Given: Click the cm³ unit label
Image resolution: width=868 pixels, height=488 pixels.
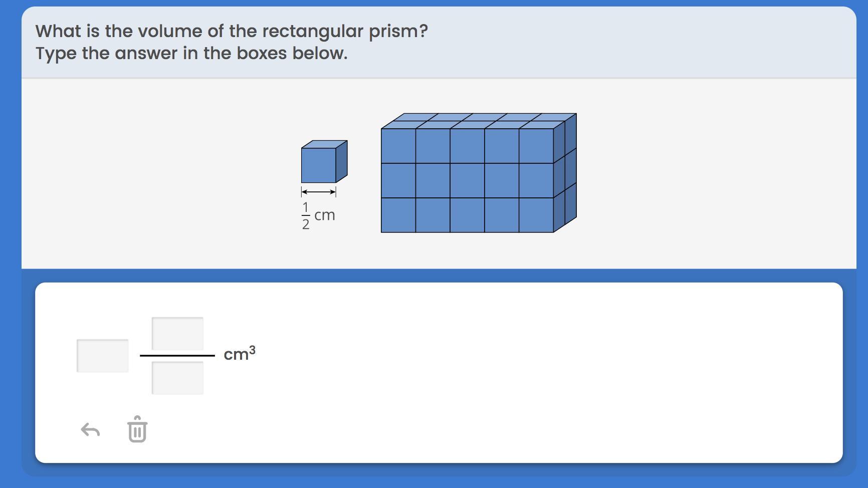Looking at the screenshot, I should coord(239,354).
